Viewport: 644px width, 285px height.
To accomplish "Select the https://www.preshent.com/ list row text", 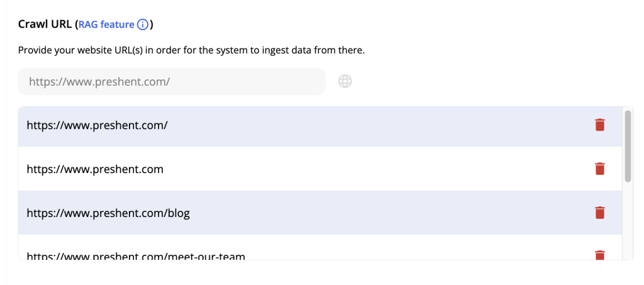I will tap(97, 125).
